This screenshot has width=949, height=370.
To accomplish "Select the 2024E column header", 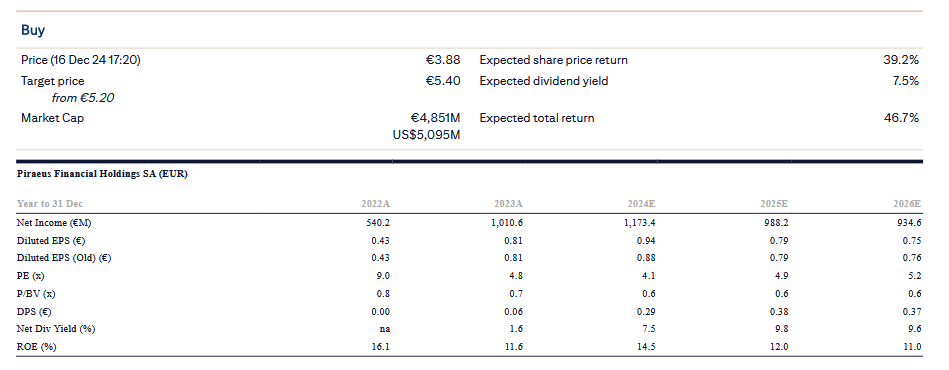I will pyautogui.click(x=642, y=204).
